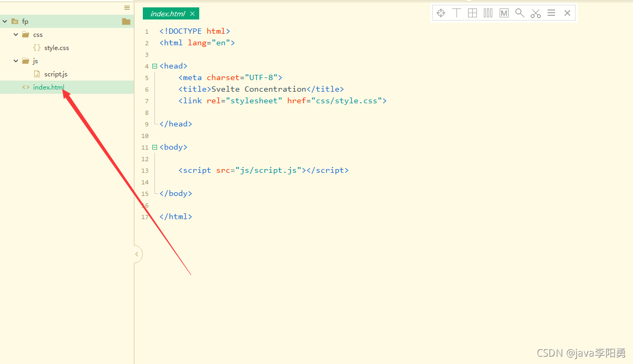The width and height of the screenshot is (633, 364).
Task: Click the scissors cut icon
Action: click(536, 13)
